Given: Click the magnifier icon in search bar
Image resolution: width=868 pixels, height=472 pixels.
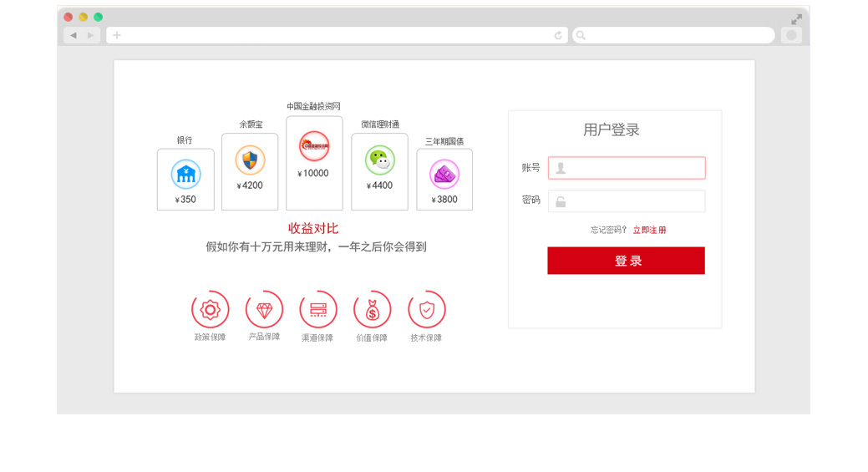Looking at the screenshot, I should tap(581, 35).
